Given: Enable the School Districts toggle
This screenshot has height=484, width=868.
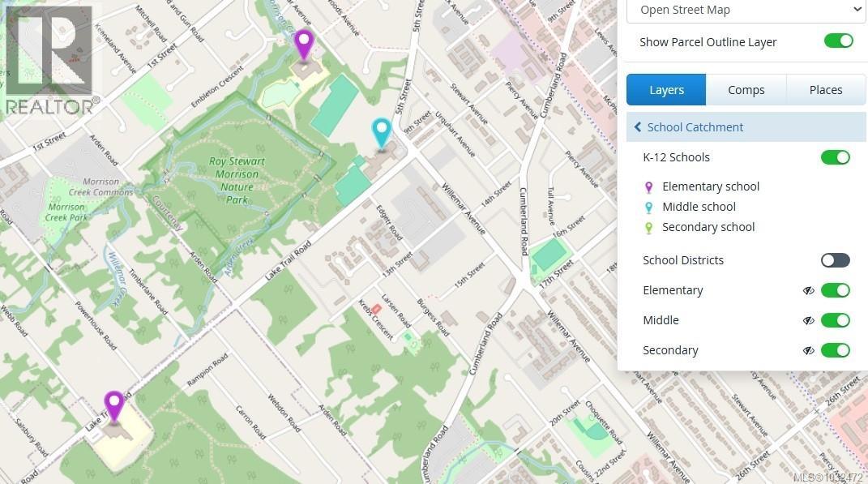Looking at the screenshot, I should [x=835, y=260].
